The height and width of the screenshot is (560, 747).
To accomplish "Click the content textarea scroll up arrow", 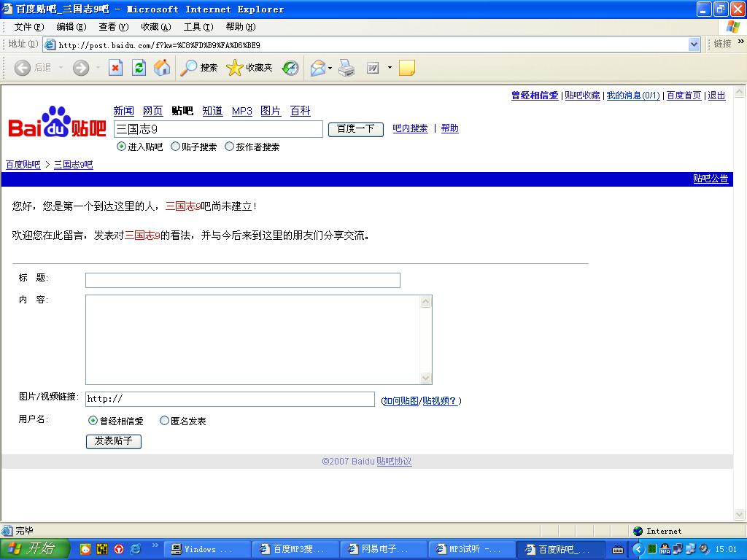I will pos(425,302).
